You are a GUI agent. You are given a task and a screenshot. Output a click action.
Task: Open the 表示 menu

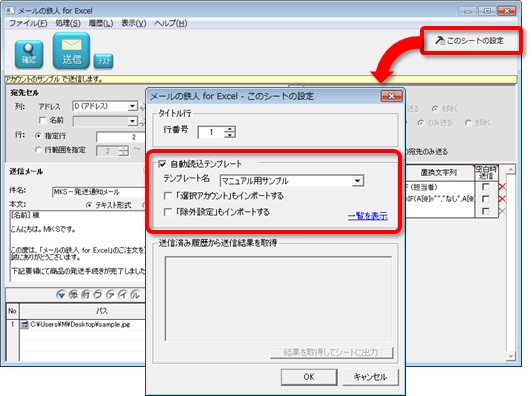[x=134, y=23]
